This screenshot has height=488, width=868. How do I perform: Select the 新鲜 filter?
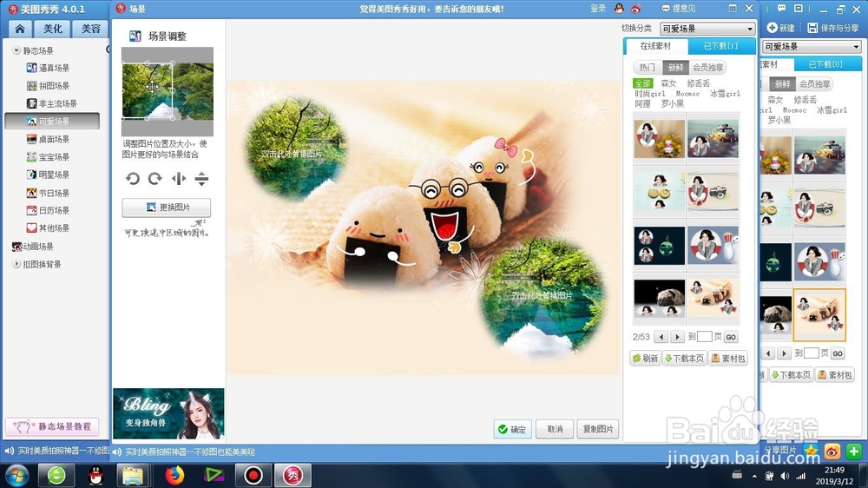point(675,68)
